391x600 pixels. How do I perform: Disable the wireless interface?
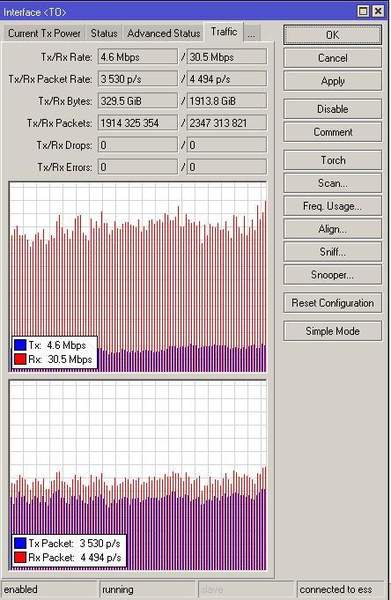[x=332, y=109]
